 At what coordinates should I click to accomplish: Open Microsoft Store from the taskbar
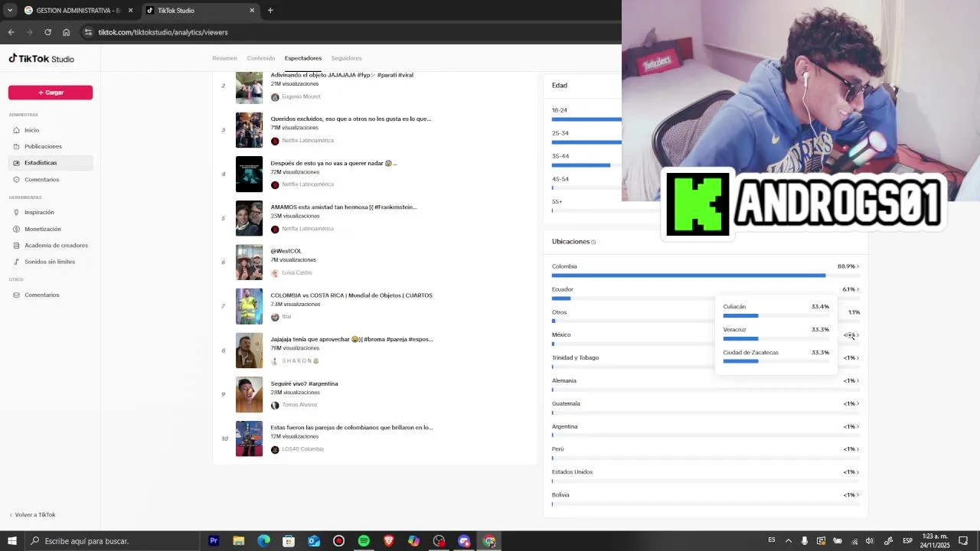[289, 541]
